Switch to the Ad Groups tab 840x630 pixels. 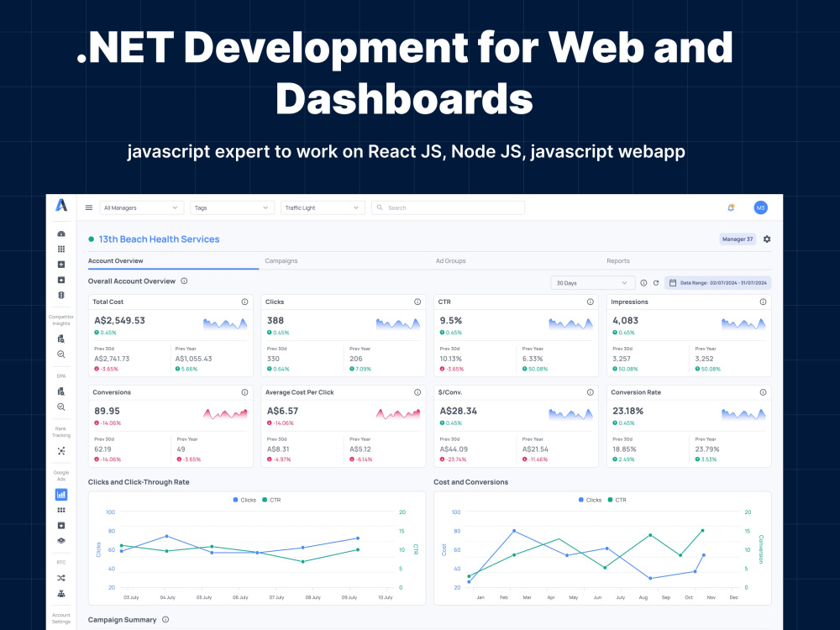[450, 261]
